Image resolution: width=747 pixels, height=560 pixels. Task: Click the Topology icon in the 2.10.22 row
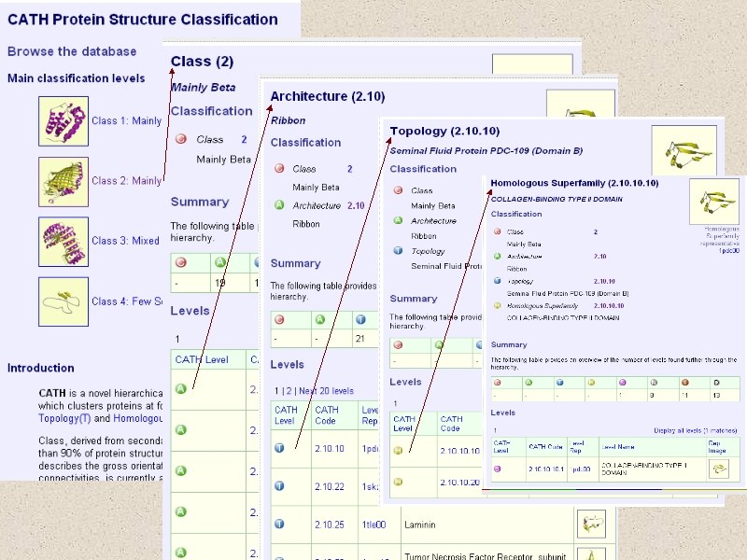(279, 485)
